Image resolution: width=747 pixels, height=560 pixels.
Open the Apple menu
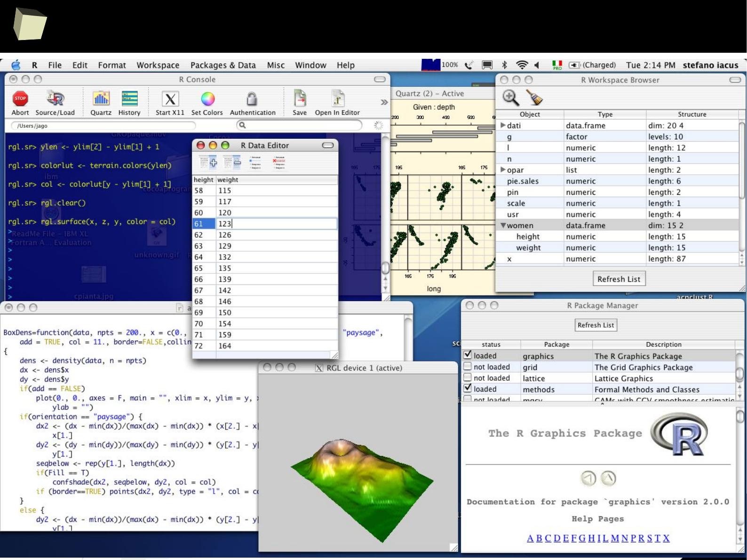tap(16, 65)
